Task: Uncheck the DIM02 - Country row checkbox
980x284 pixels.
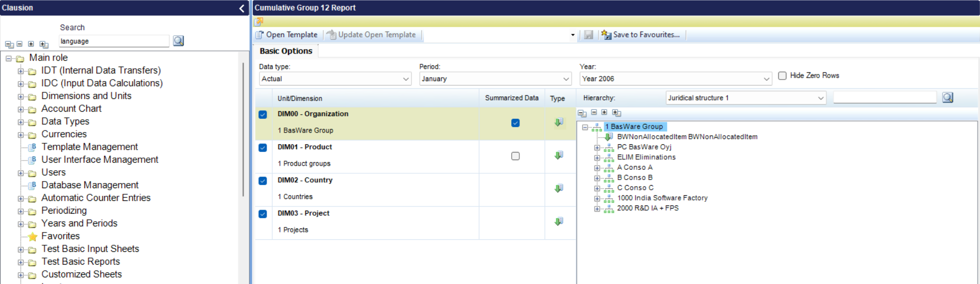Action: 262,181
